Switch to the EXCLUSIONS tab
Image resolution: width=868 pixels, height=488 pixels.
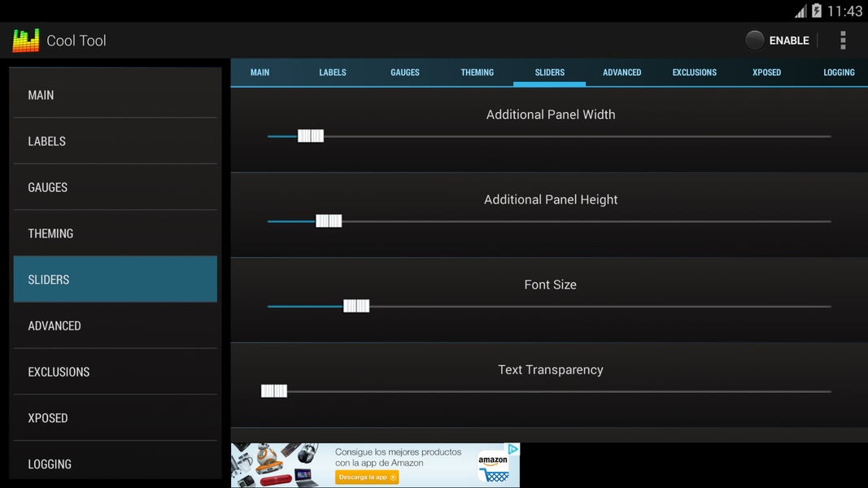(x=694, y=72)
